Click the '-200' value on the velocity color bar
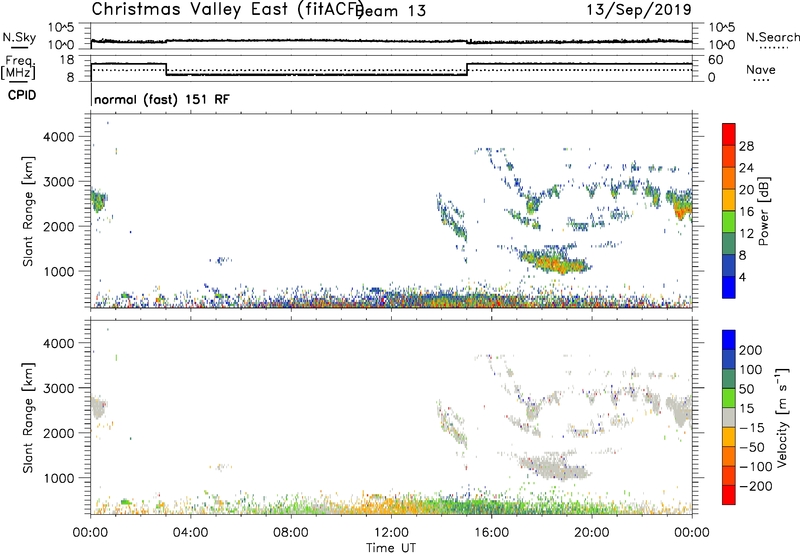 point(756,486)
